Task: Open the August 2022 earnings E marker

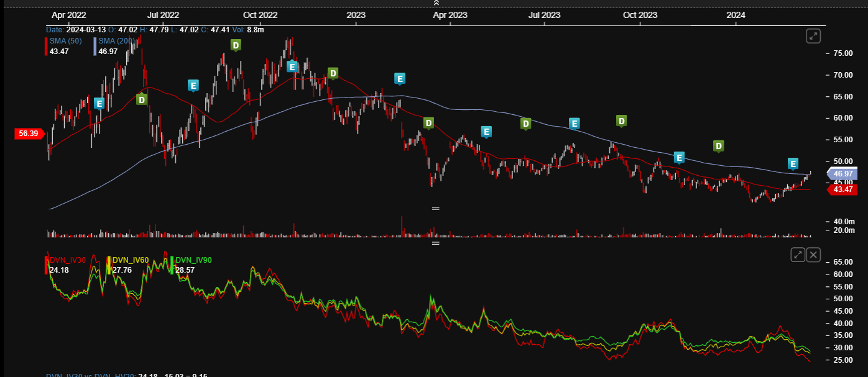Action: pyautogui.click(x=193, y=85)
